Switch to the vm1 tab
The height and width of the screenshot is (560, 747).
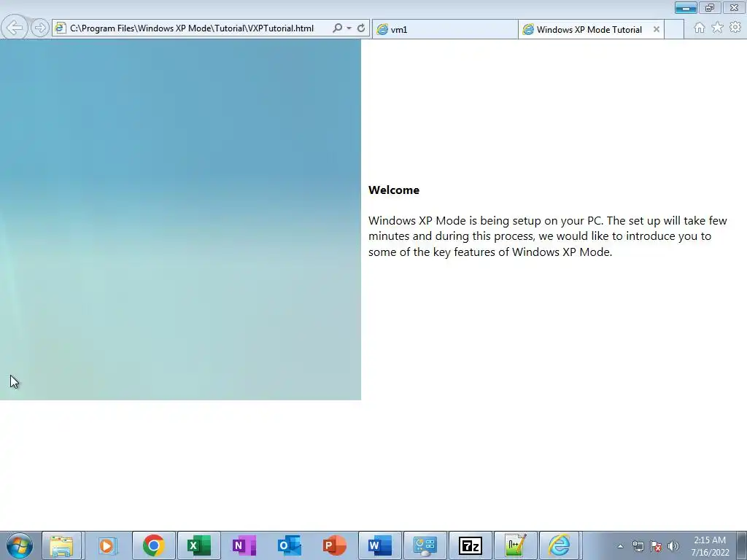coord(445,29)
